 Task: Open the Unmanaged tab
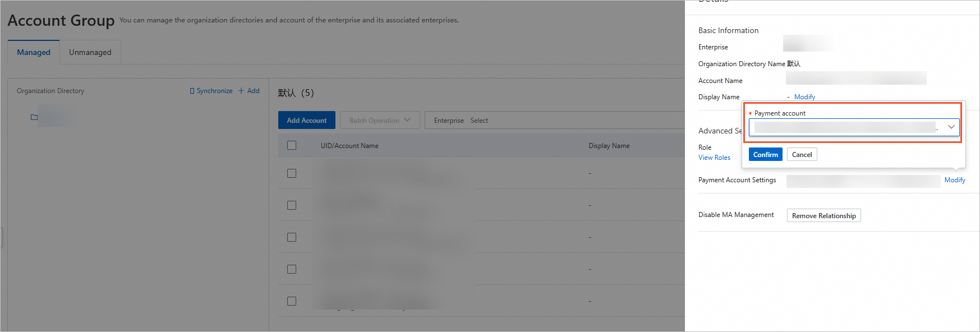click(x=90, y=52)
